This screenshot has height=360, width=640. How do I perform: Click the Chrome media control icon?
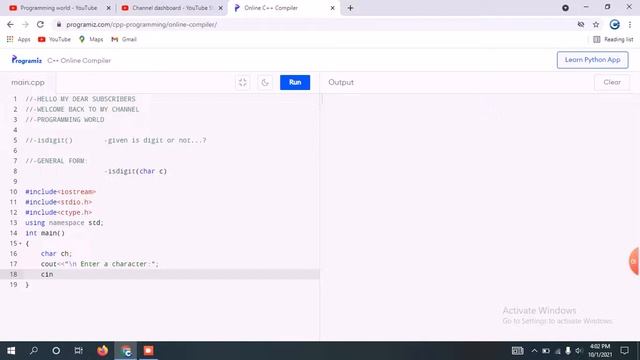tap(565, 8)
